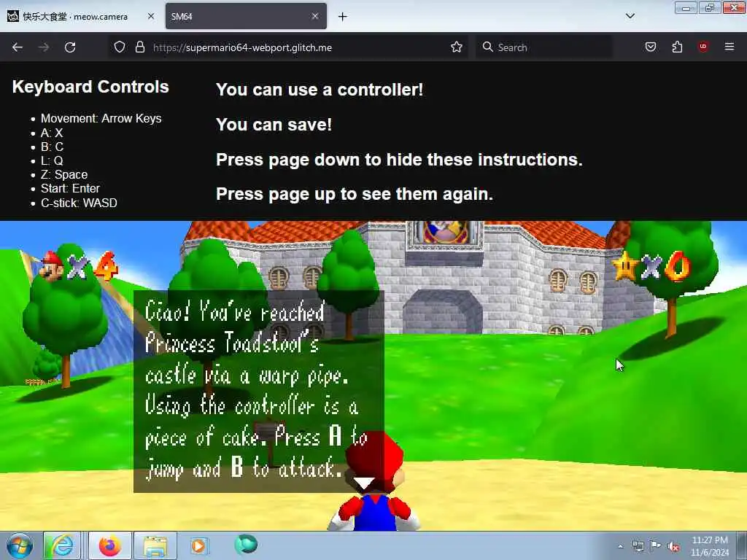Close the meow.camera tab
Viewport: 747px width, 560px height.
(151, 16)
